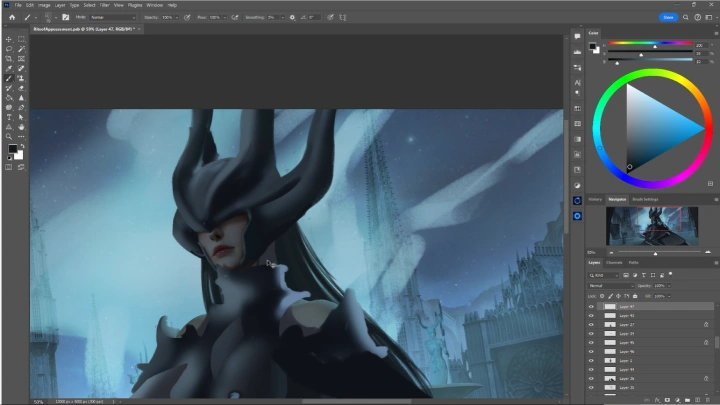Delete layer with trash icon
Viewport: 720px width, 405px height.
708,400
